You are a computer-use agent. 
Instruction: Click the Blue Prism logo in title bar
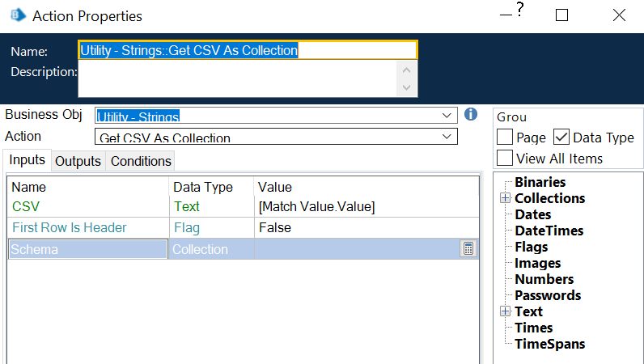tap(16, 15)
